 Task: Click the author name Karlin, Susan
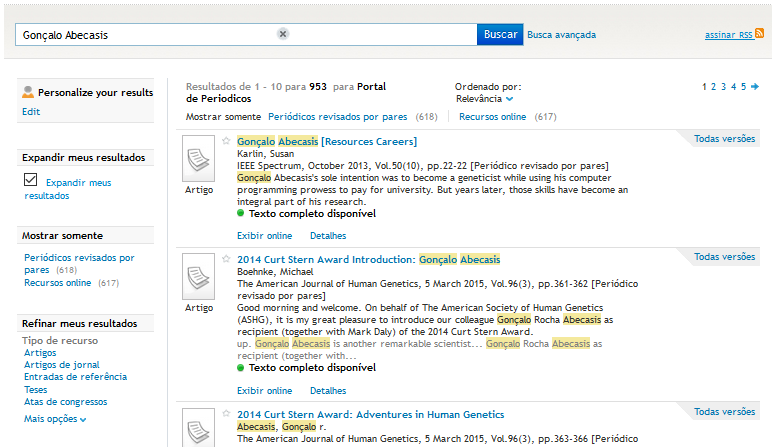click(265, 154)
